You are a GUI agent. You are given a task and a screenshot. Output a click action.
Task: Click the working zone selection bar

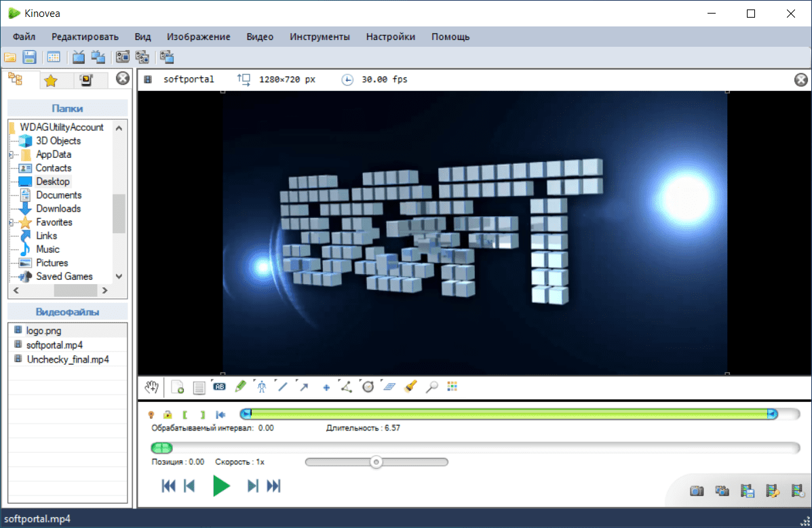point(520,413)
